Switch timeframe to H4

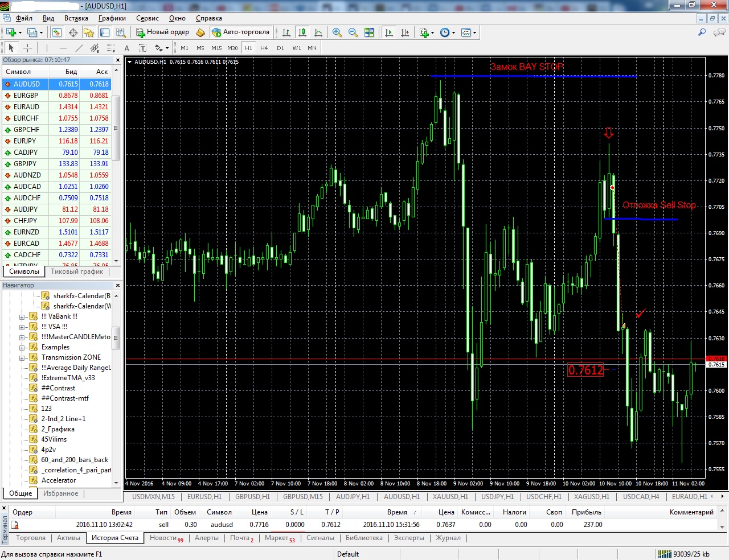264,48
